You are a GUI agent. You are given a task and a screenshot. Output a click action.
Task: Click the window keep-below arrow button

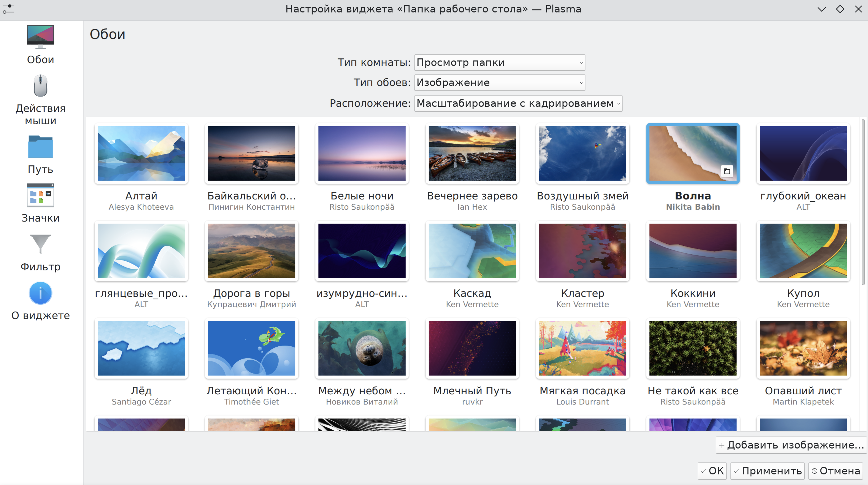click(x=821, y=9)
